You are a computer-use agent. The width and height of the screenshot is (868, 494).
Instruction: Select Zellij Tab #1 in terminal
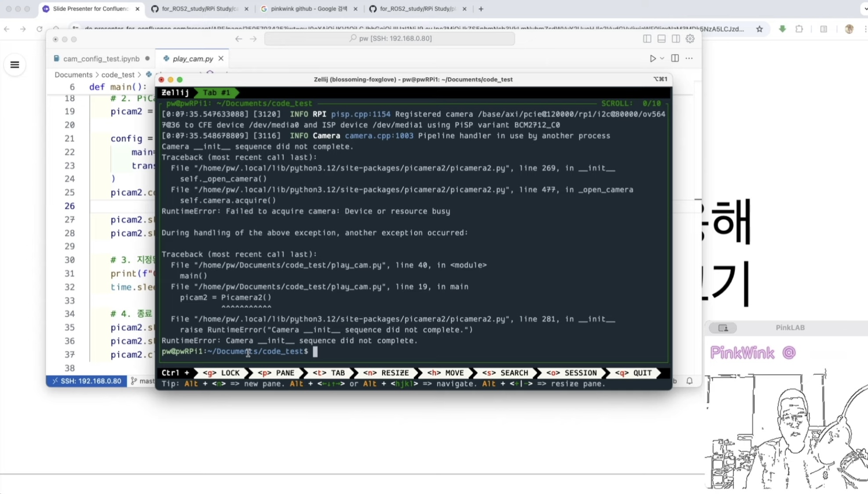click(x=216, y=93)
